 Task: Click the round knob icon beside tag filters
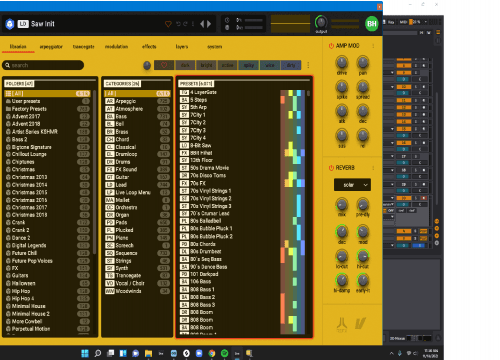coord(147,65)
